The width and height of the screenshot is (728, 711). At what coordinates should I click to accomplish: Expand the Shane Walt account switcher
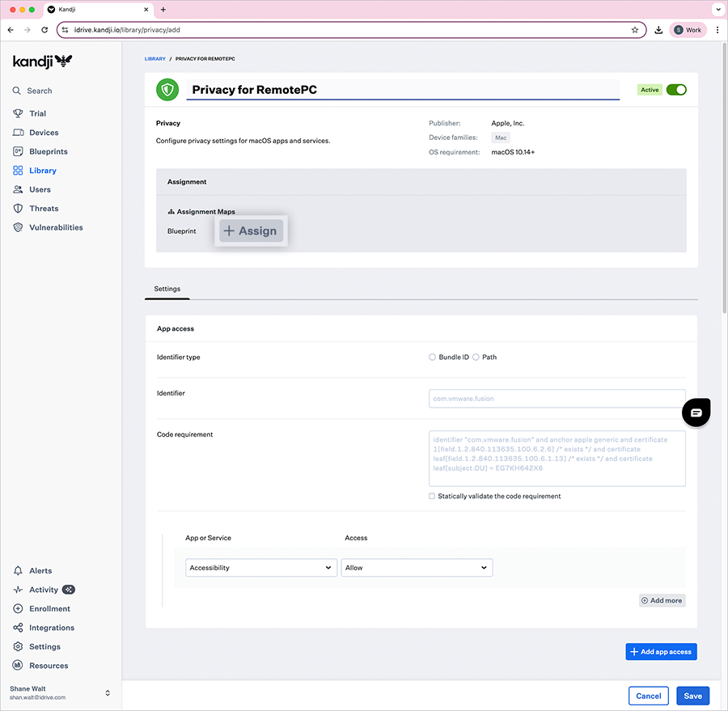pyautogui.click(x=108, y=692)
